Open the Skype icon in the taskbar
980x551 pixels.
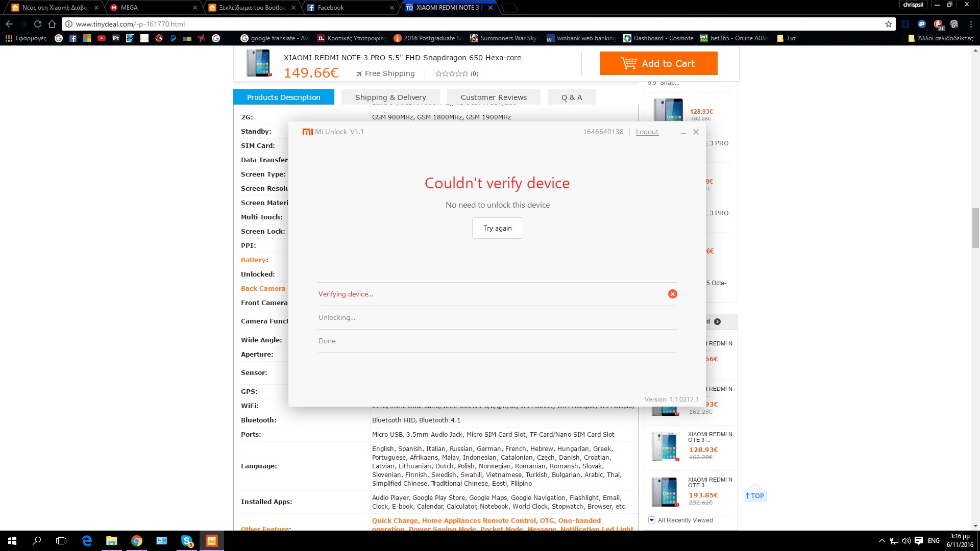coord(187,541)
